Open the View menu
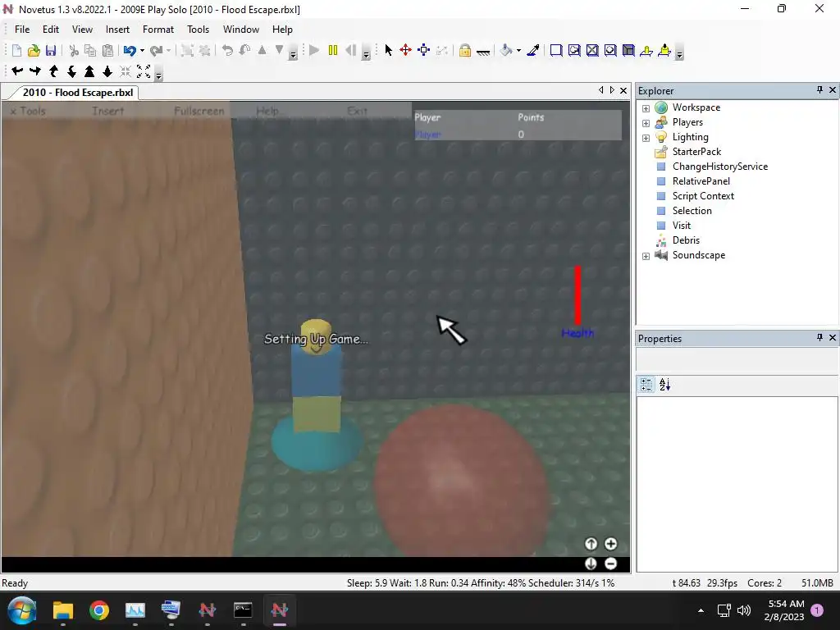 [83, 30]
